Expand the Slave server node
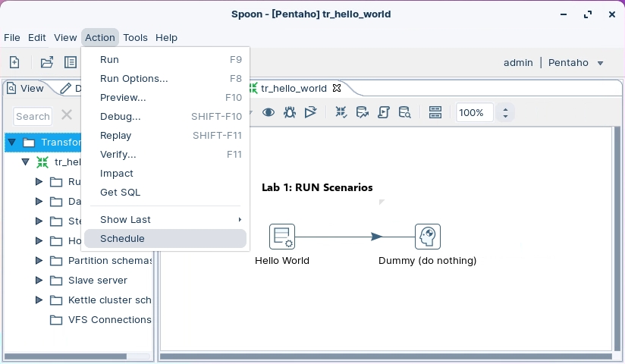 [x=39, y=281]
